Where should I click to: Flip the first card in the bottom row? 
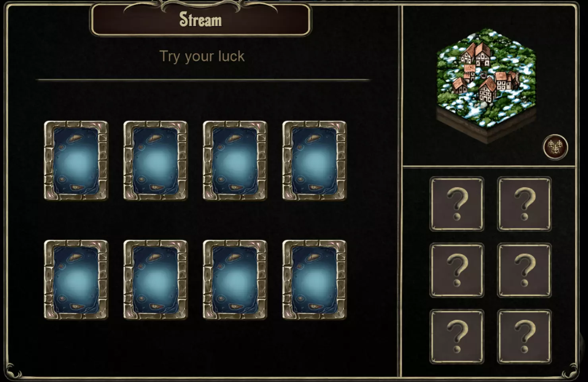pos(76,280)
